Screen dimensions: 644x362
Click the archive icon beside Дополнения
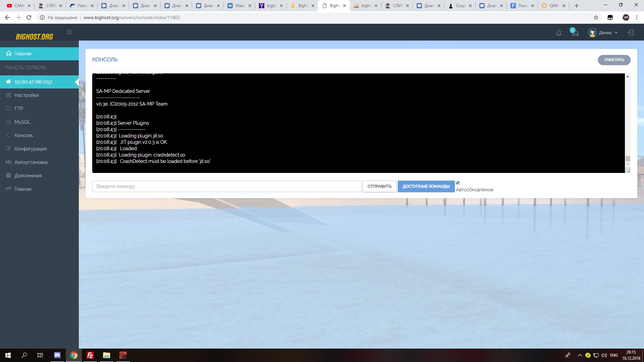pyautogui.click(x=8, y=175)
